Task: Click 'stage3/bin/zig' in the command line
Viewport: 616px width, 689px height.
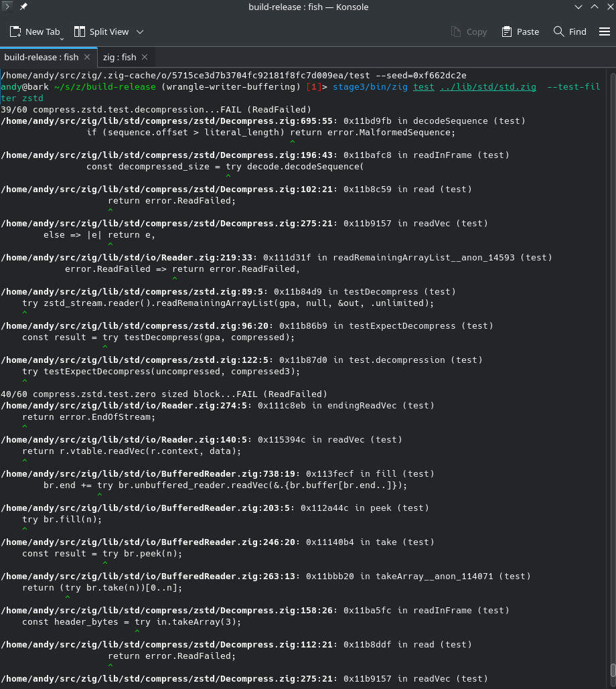Action: coord(370,87)
